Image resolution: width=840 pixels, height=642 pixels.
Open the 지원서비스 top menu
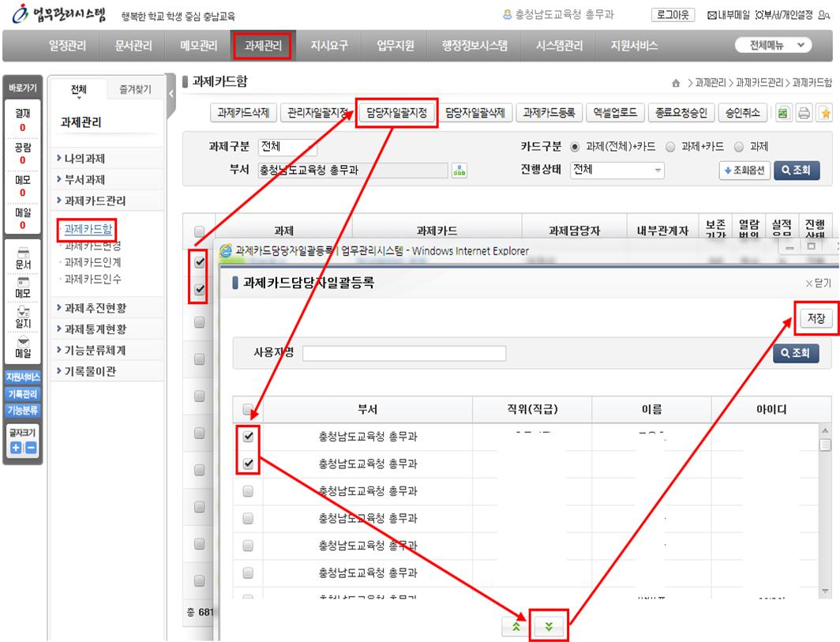pyautogui.click(x=634, y=46)
